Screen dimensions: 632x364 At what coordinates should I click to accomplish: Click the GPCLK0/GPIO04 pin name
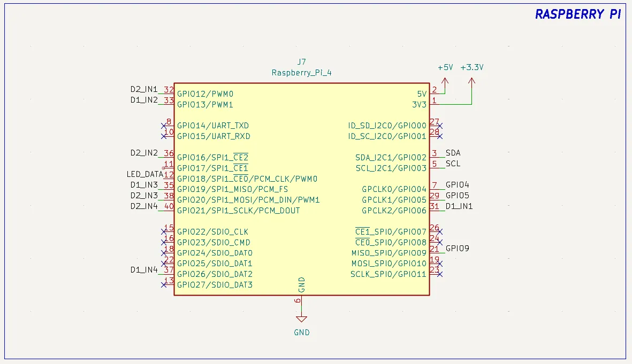tap(394, 189)
